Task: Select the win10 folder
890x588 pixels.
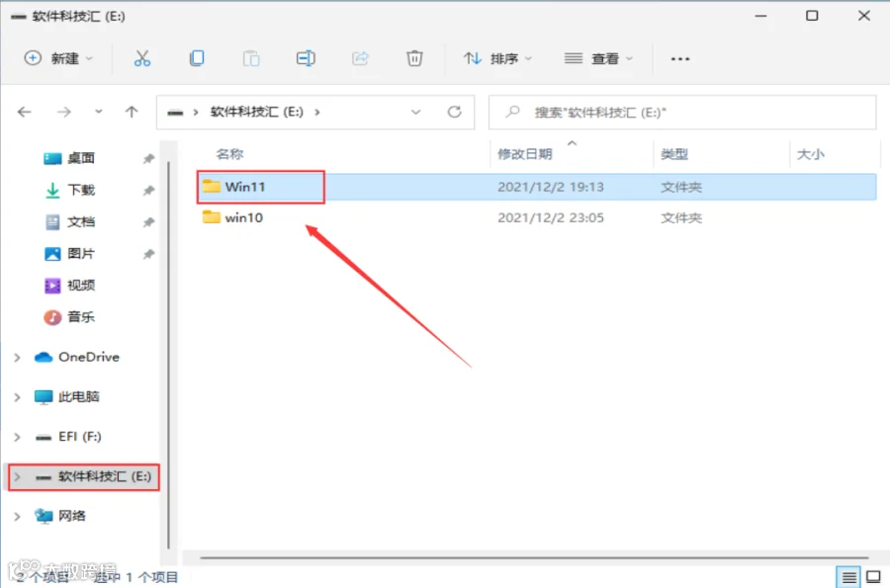Action: 244,217
